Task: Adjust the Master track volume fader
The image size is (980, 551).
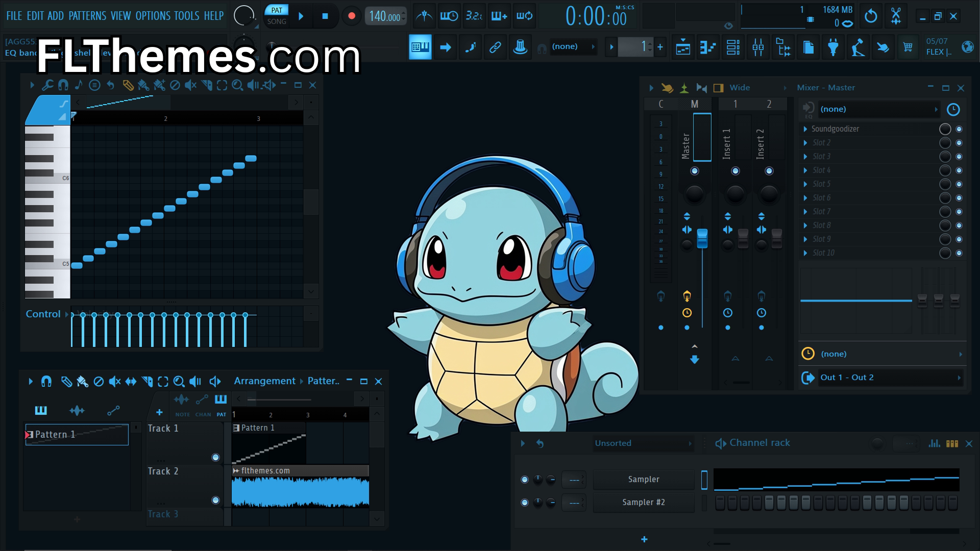Action: click(702, 238)
